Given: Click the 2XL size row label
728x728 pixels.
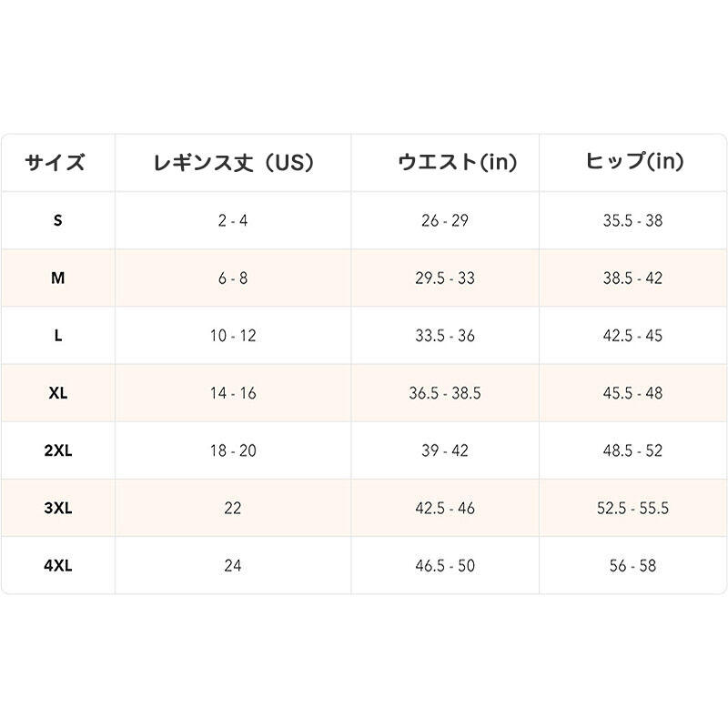Looking at the screenshot, I should click(x=58, y=450).
